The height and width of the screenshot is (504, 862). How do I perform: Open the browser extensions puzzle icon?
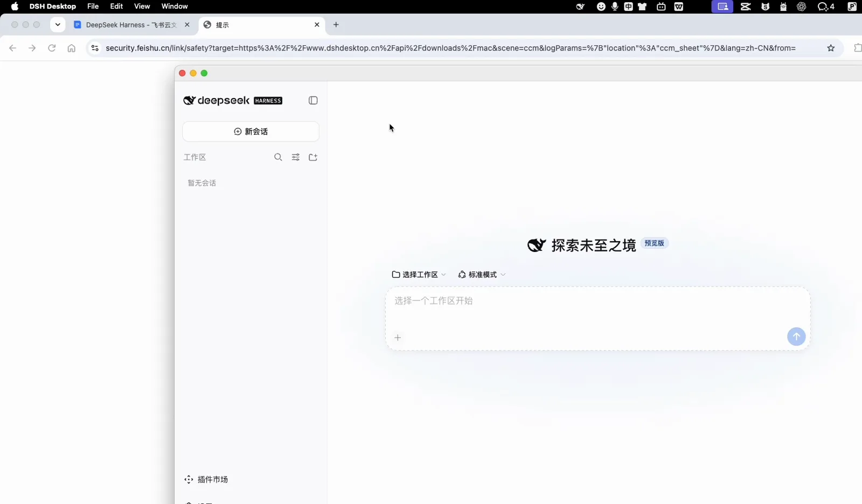[x=858, y=48]
